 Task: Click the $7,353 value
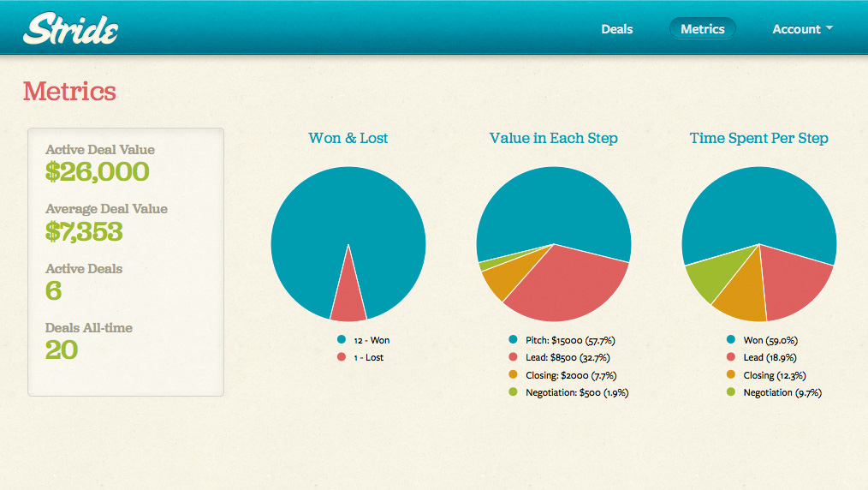[84, 231]
